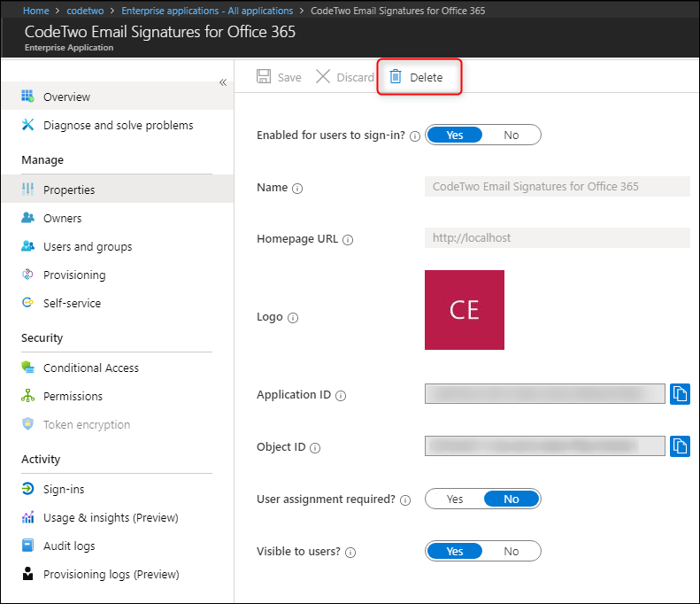This screenshot has width=700, height=604.
Task: Click the Application ID field
Action: pos(544,393)
